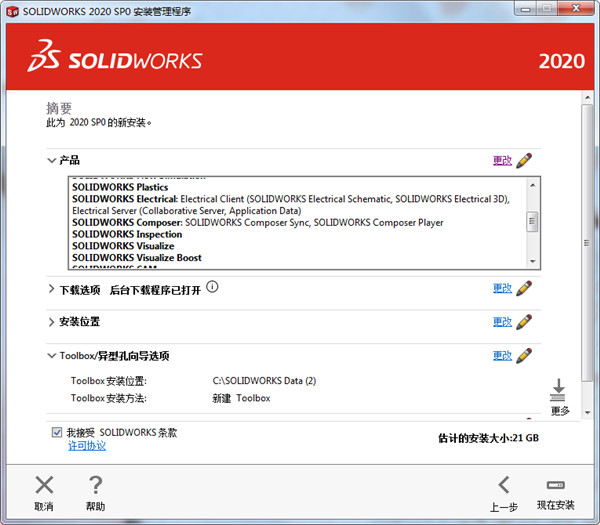Screen dimensions: 600x525
Task: Select SOLIDWORKS Visualize in product list
Action: click(x=123, y=246)
